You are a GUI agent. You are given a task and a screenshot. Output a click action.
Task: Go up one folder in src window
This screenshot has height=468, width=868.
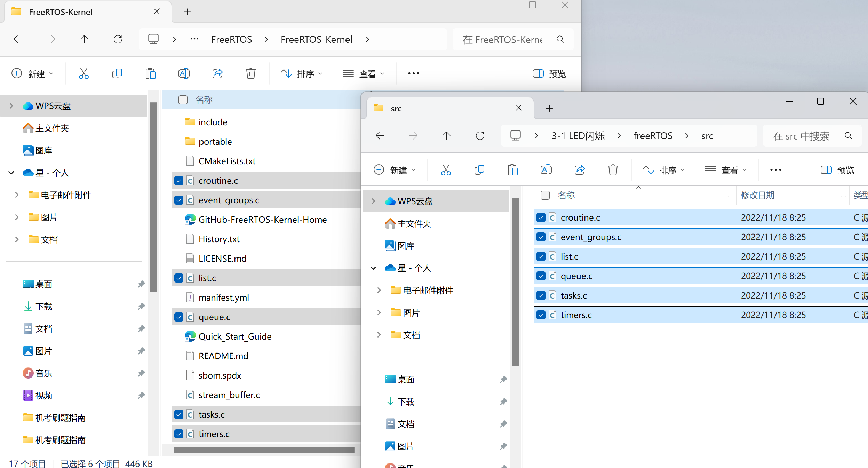click(x=446, y=135)
